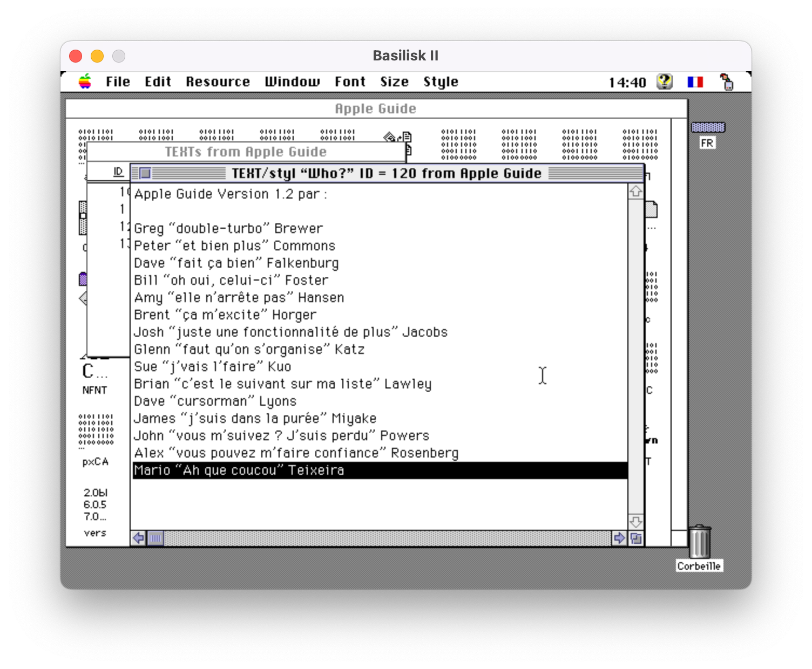Click the scroll up arrow in TEXT window
Image resolution: width=812 pixels, height=669 pixels.
tap(636, 192)
